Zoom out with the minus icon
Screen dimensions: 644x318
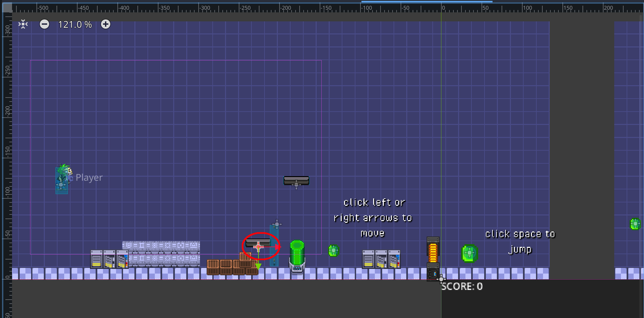pyautogui.click(x=44, y=24)
